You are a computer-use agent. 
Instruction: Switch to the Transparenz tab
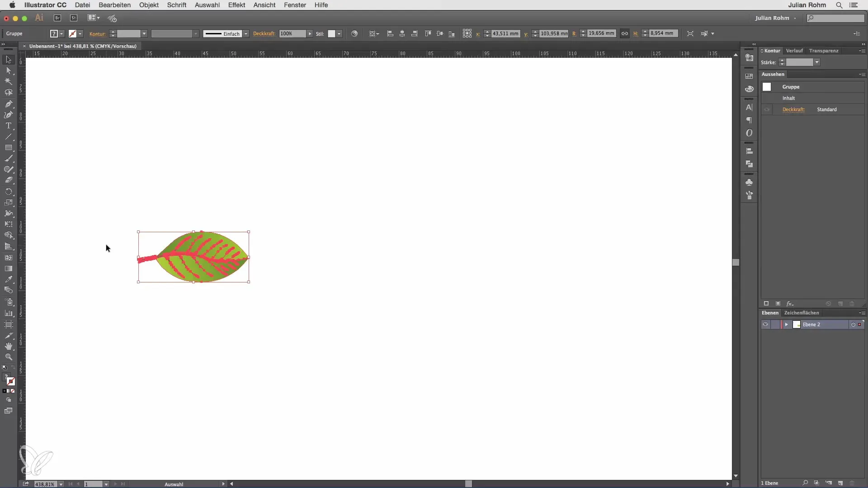pos(824,51)
